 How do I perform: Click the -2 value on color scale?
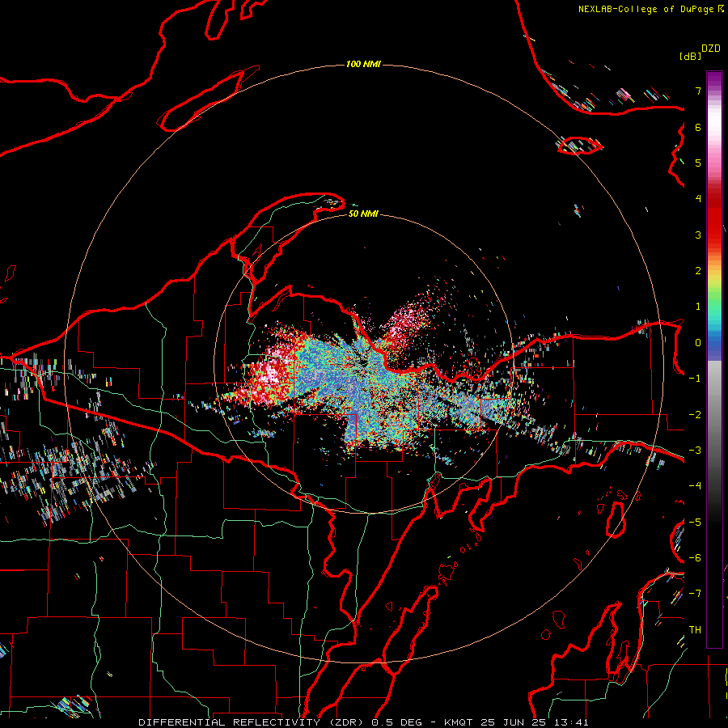695,415
